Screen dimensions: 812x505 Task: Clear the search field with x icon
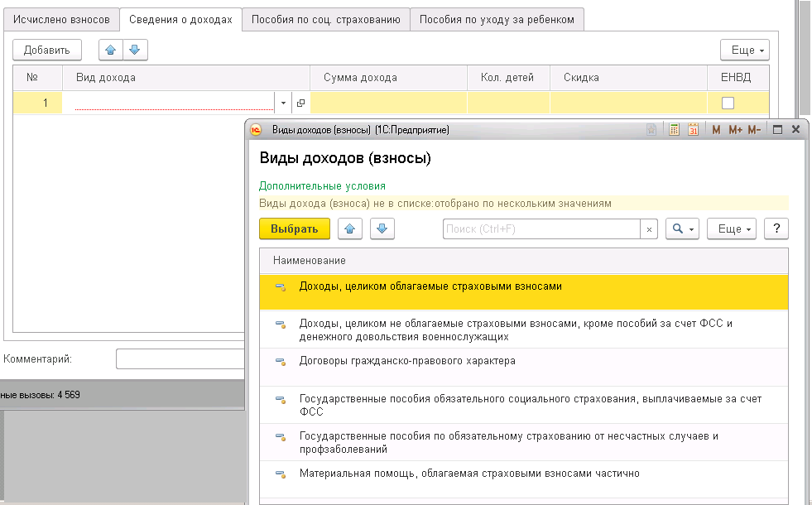point(650,229)
